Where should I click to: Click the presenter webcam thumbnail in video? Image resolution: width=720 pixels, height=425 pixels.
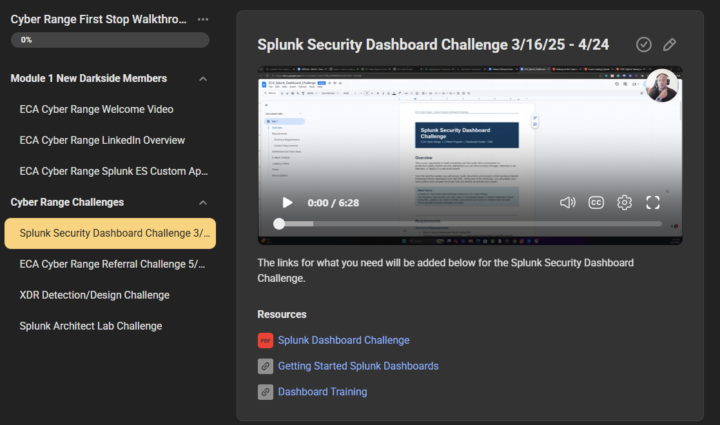662,85
